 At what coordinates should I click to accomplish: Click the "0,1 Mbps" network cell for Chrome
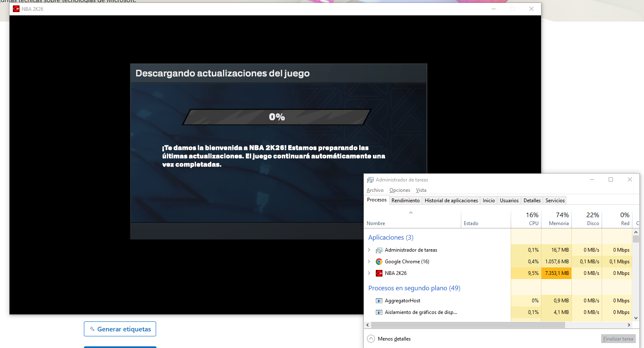tap(617, 262)
